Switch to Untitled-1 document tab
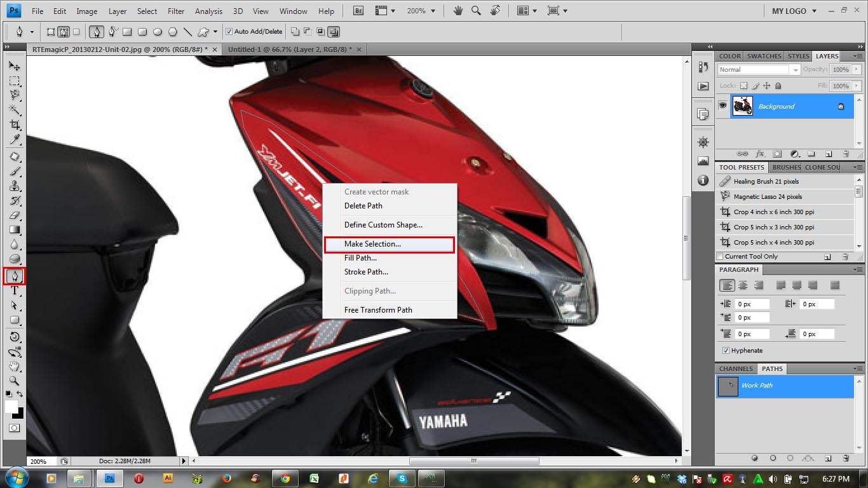868x488 pixels. pyautogui.click(x=289, y=49)
